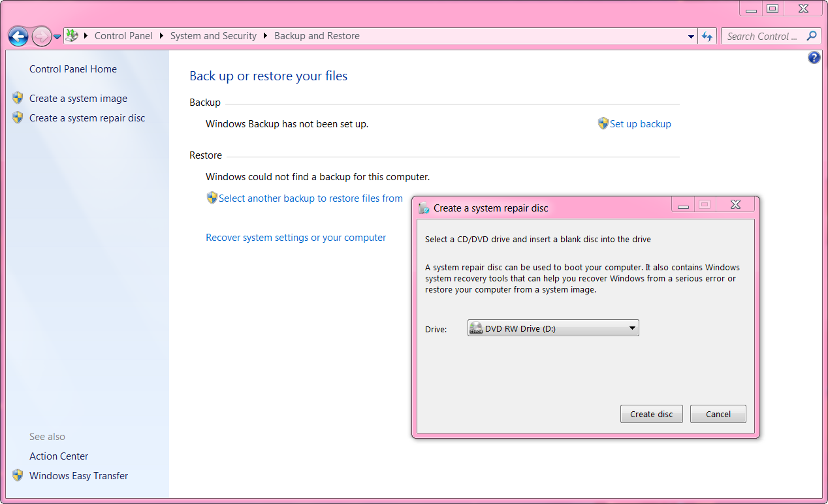Click Cancel in the repair disc dialog

718,414
